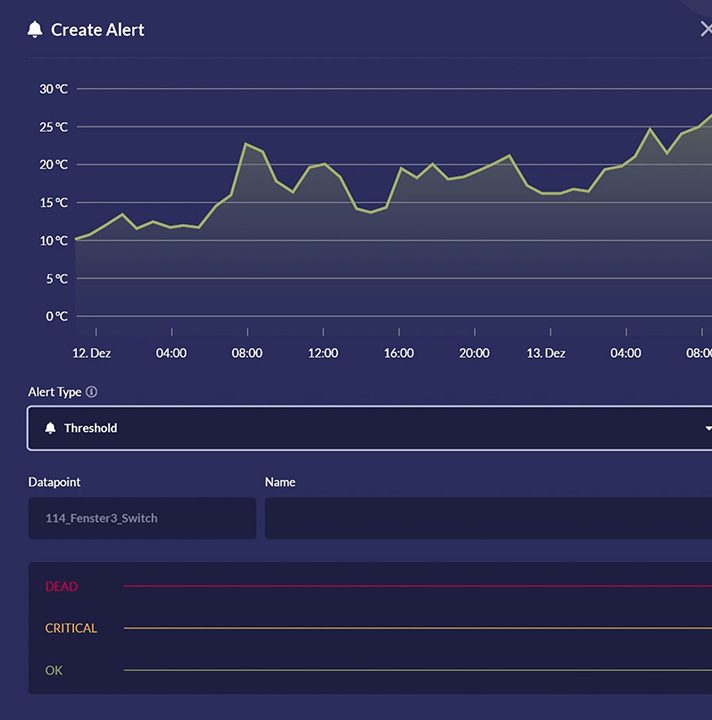Image resolution: width=712 pixels, height=720 pixels.
Task: Focus the Name input field
Action: [488, 518]
